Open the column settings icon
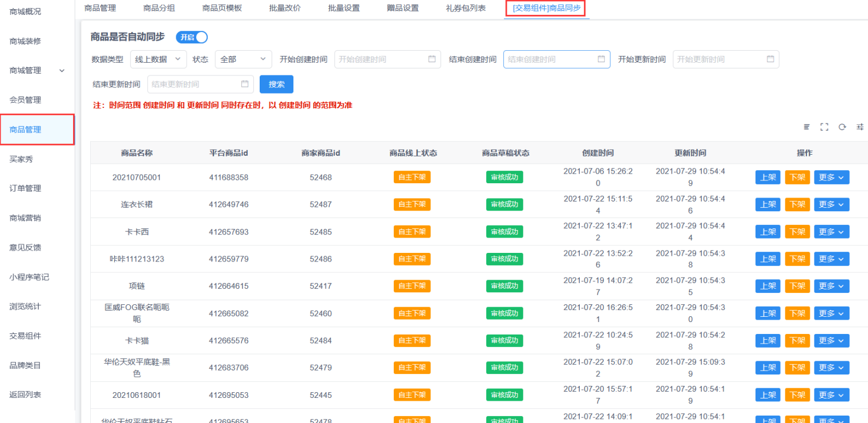 859,127
